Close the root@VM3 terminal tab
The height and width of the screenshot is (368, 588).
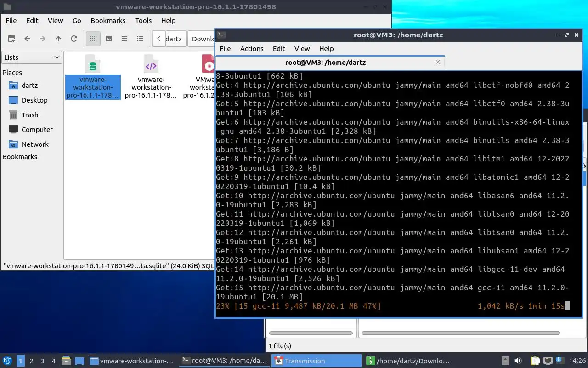(x=438, y=62)
